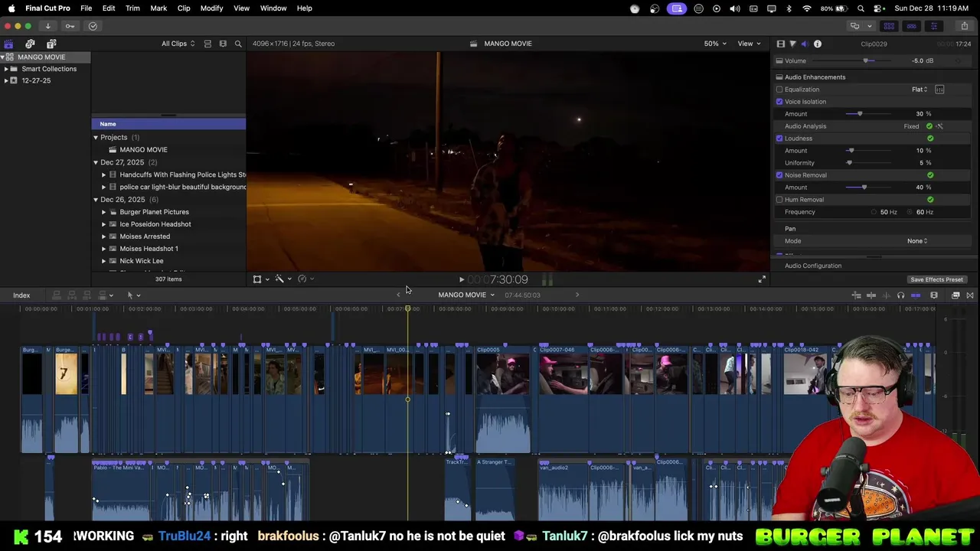Expand the Smart Collections folder
The height and width of the screenshot is (551, 980).
pyautogui.click(x=6, y=69)
